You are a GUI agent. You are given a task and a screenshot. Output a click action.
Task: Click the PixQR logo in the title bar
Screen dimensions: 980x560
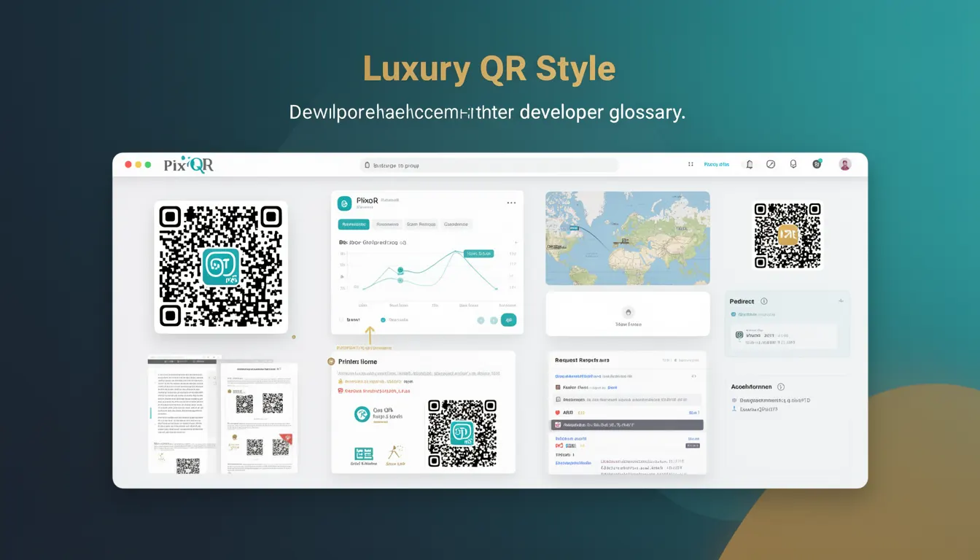point(189,165)
